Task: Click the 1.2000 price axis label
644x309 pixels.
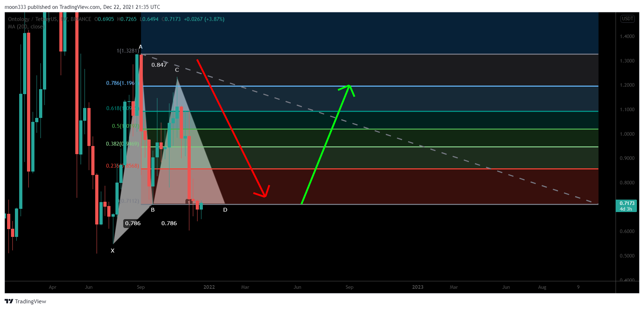Action: [x=627, y=85]
